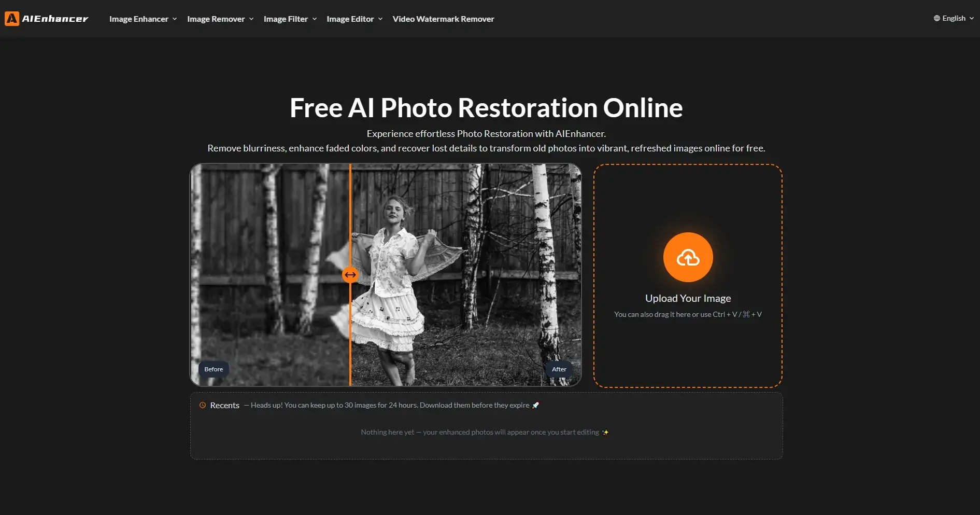Image resolution: width=980 pixels, height=515 pixels.
Task: Click the arrow handle on the comparison slider
Action: pyautogui.click(x=350, y=275)
